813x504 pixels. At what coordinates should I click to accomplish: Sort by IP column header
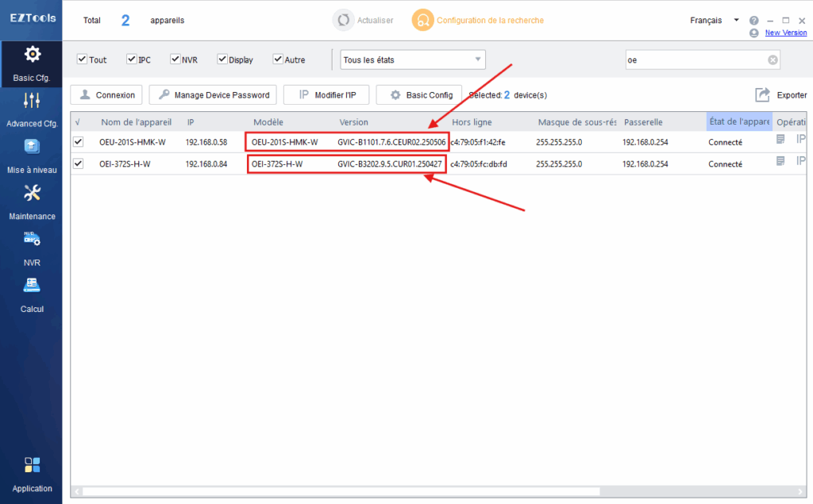coord(191,122)
